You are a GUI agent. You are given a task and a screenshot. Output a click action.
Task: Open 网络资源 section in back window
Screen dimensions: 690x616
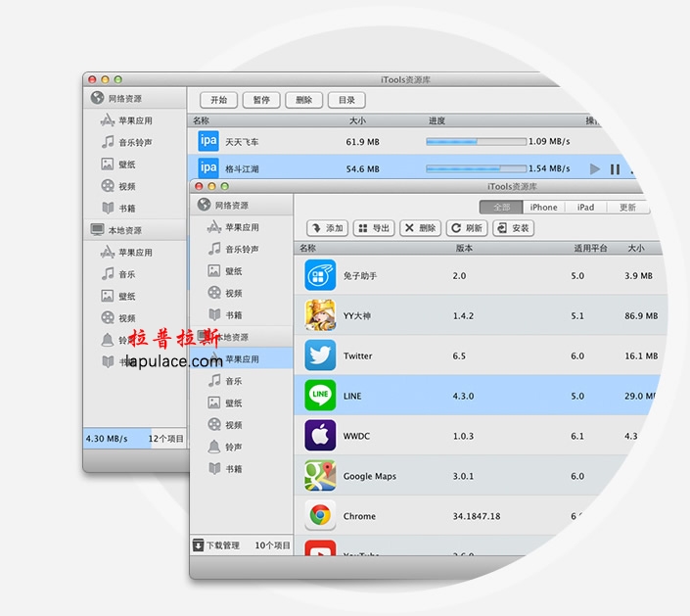(x=135, y=98)
